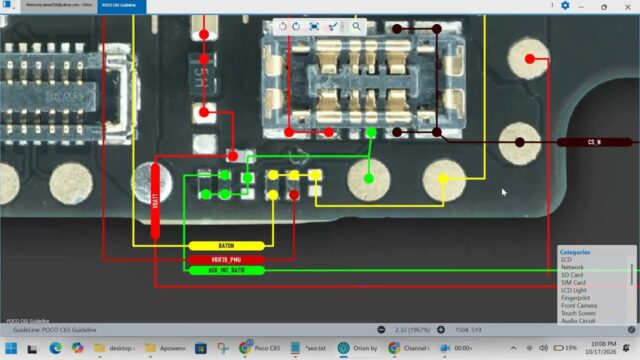Open the battery 19% tray indicator
Image resolution: width=640 pixels, height=360 pixels.
[x=565, y=348]
